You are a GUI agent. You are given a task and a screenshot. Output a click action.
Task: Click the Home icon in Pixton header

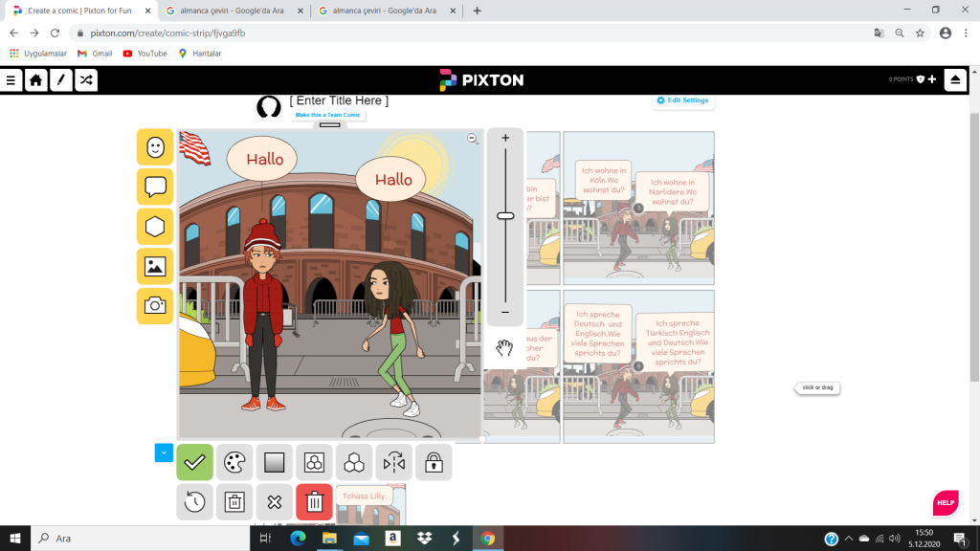tap(35, 80)
